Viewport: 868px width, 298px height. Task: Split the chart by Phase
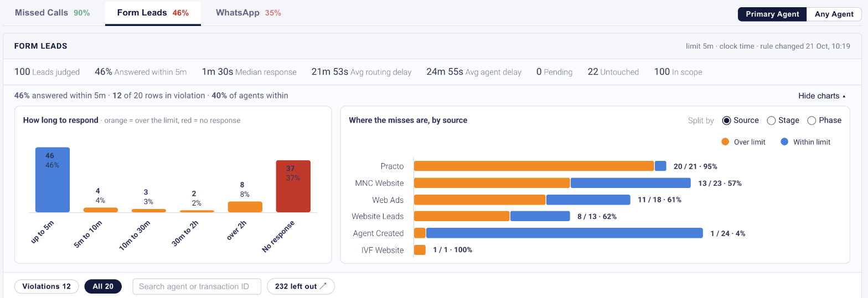(x=824, y=121)
